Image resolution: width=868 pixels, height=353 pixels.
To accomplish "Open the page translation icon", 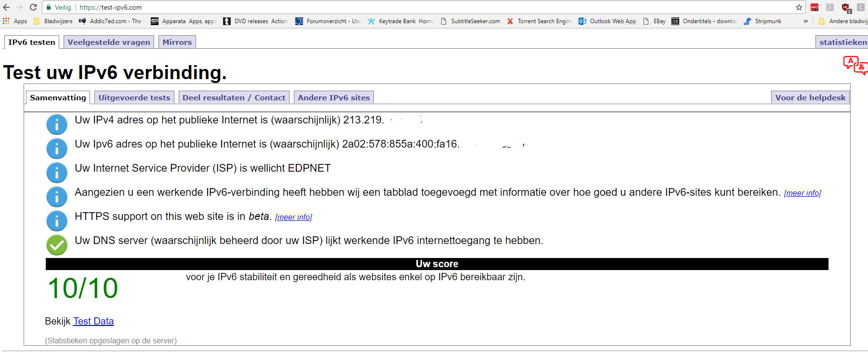I will (x=855, y=65).
